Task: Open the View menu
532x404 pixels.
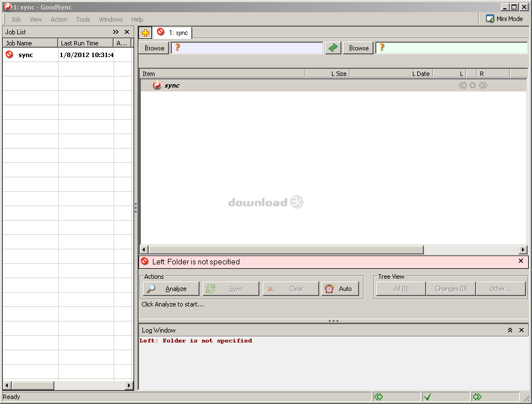Action: pos(35,19)
